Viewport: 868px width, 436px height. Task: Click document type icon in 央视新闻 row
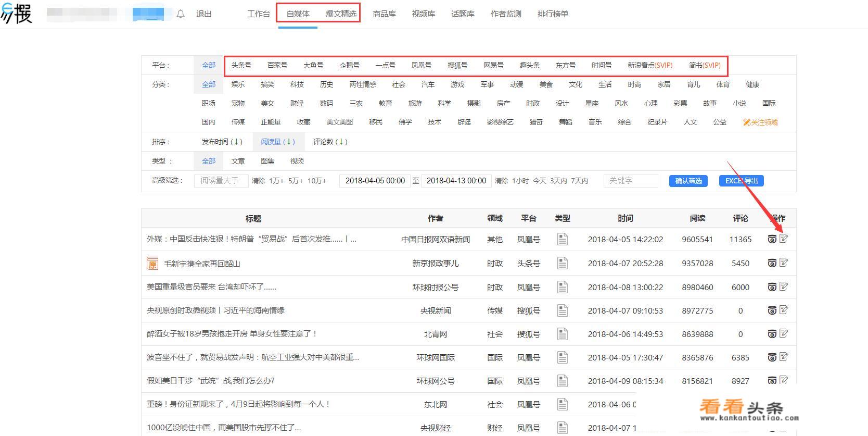[563, 310]
